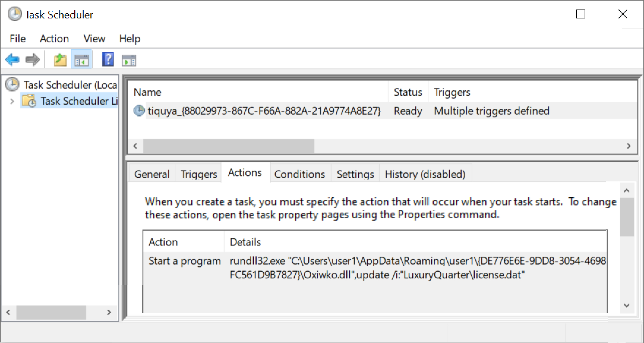Open Help via the blue question mark icon
This screenshot has height=343, width=644.
pyautogui.click(x=108, y=59)
